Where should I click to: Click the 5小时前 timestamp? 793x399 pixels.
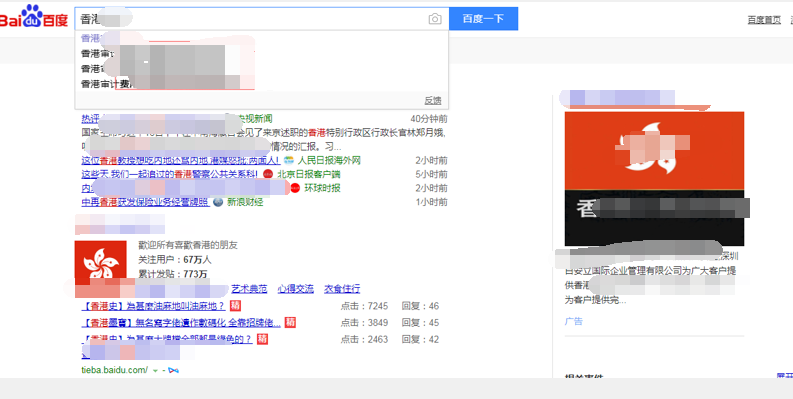coord(431,174)
